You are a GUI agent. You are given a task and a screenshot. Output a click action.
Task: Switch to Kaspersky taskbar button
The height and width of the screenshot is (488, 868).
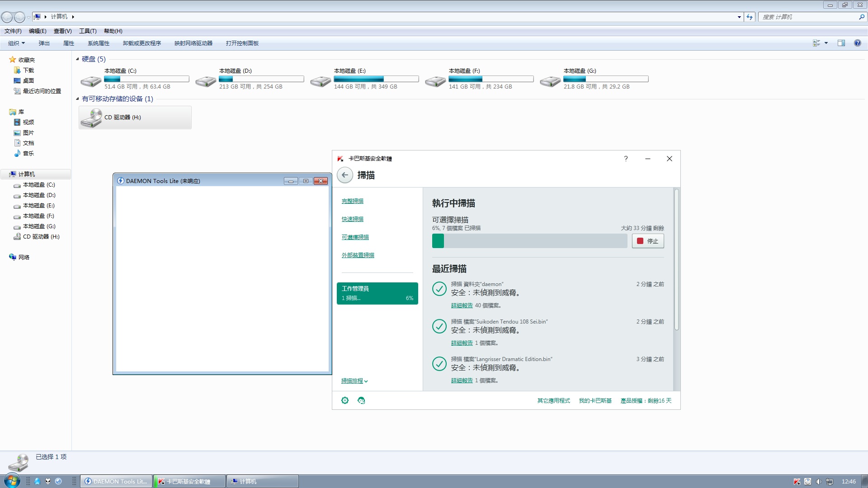click(x=189, y=481)
